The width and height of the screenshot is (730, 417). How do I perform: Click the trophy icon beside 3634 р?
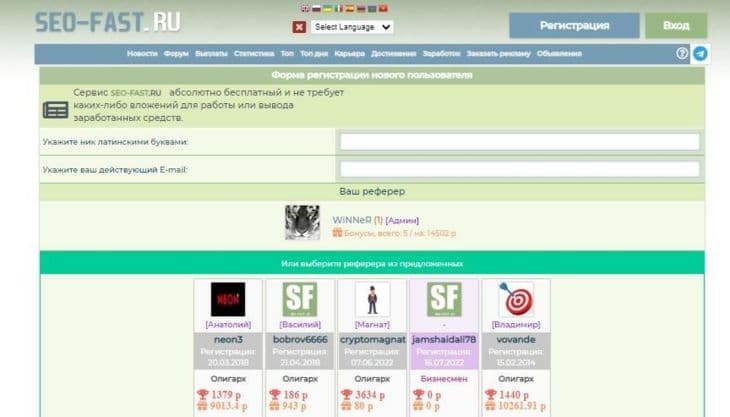click(346, 395)
